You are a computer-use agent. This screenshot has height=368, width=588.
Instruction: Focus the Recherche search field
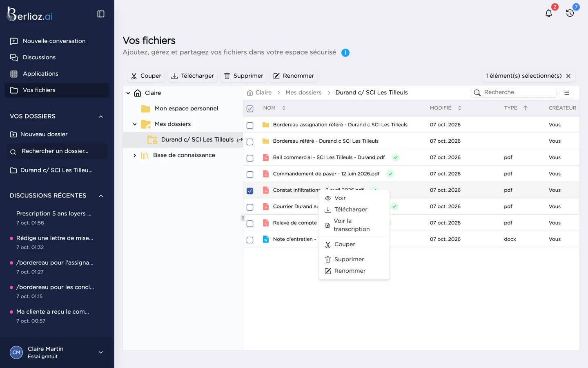point(514,92)
